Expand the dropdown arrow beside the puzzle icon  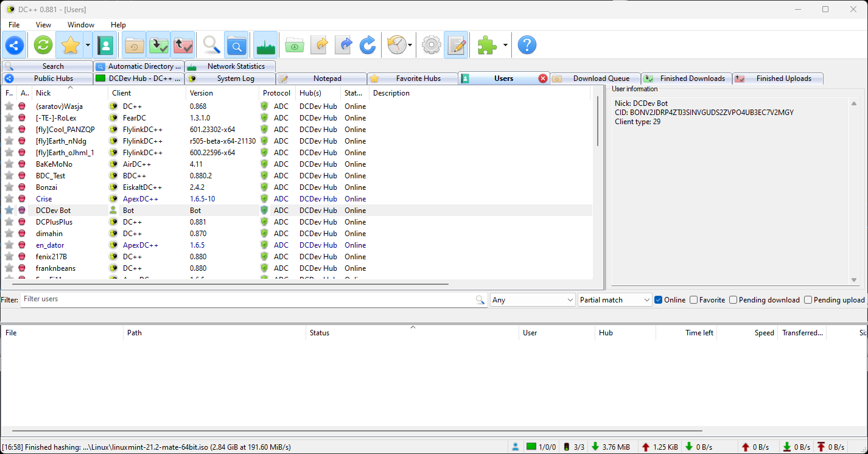pyautogui.click(x=505, y=45)
